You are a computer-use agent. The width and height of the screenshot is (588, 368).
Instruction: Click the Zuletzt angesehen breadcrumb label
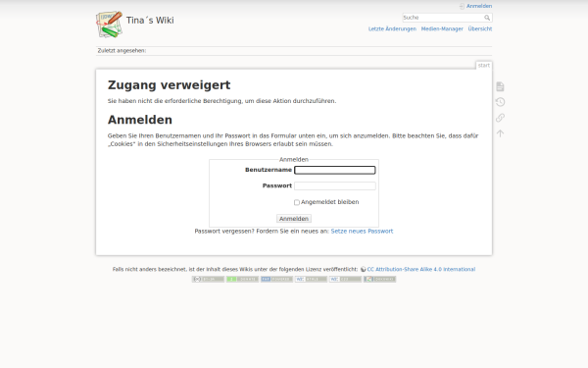122,51
